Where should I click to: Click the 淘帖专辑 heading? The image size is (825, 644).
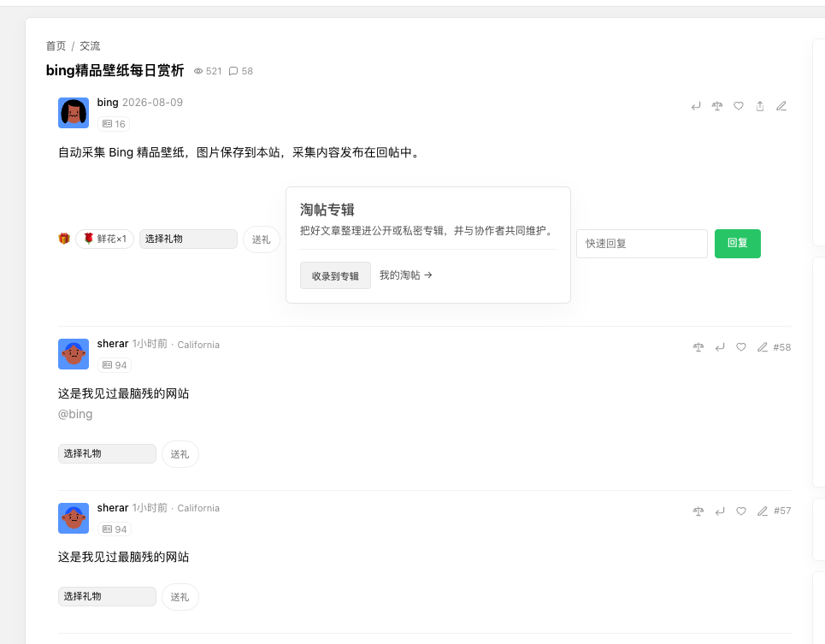tap(327, 210)
